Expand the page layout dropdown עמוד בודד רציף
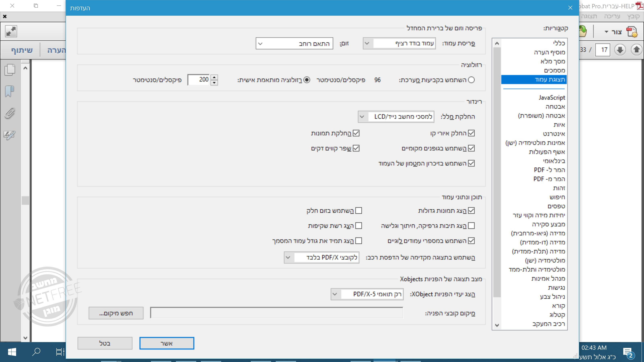This screenshot has height=362, width=644. 399,43
